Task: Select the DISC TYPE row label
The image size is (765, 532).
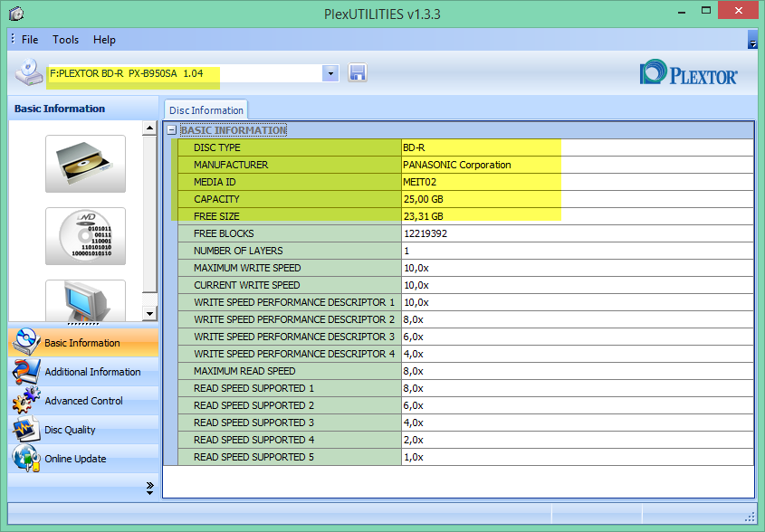Action: click(x=217, y=147)
